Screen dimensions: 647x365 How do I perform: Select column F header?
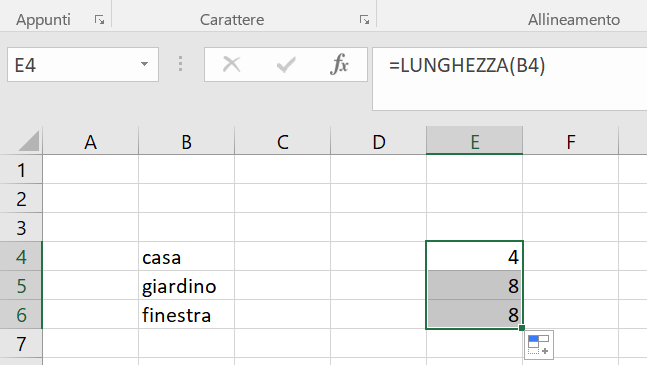click(x=571, y=141)
